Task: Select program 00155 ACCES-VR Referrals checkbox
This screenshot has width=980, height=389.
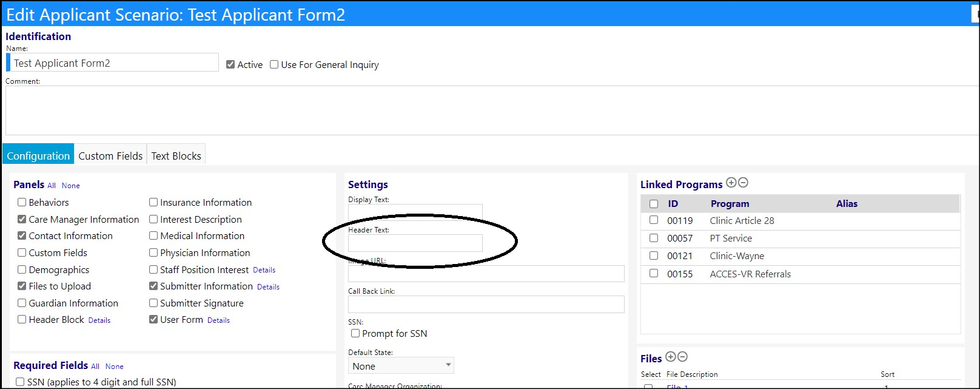Action: [x=654, y=274]
